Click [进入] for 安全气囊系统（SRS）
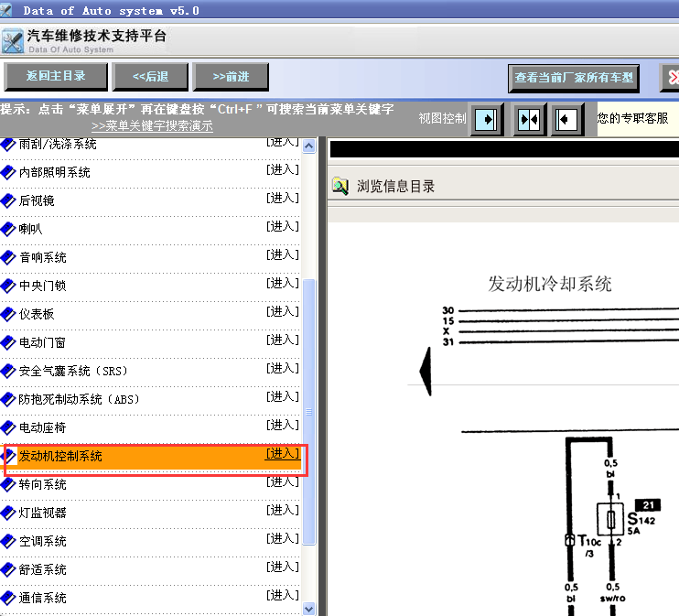Image resolution: width=679 pixels, height=616 pixels. click(x=283, y=368)
